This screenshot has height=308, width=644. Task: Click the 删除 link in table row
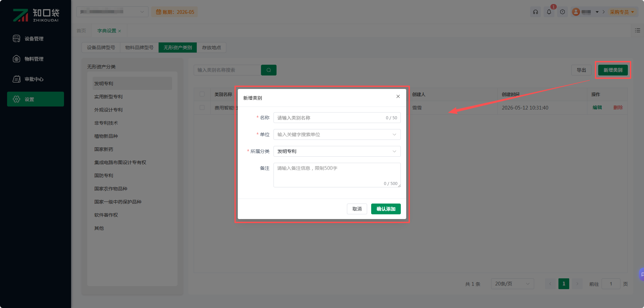click(x=618, y=107)
